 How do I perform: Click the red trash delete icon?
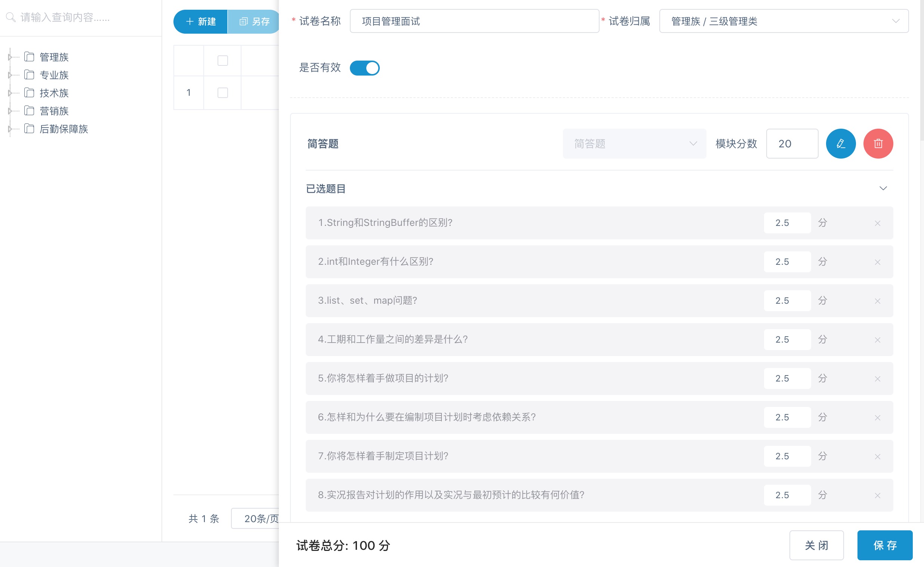[x=878, y=144]
